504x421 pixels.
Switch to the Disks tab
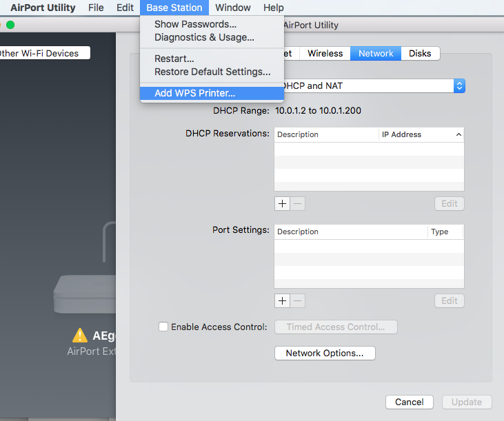click(420, 53)
